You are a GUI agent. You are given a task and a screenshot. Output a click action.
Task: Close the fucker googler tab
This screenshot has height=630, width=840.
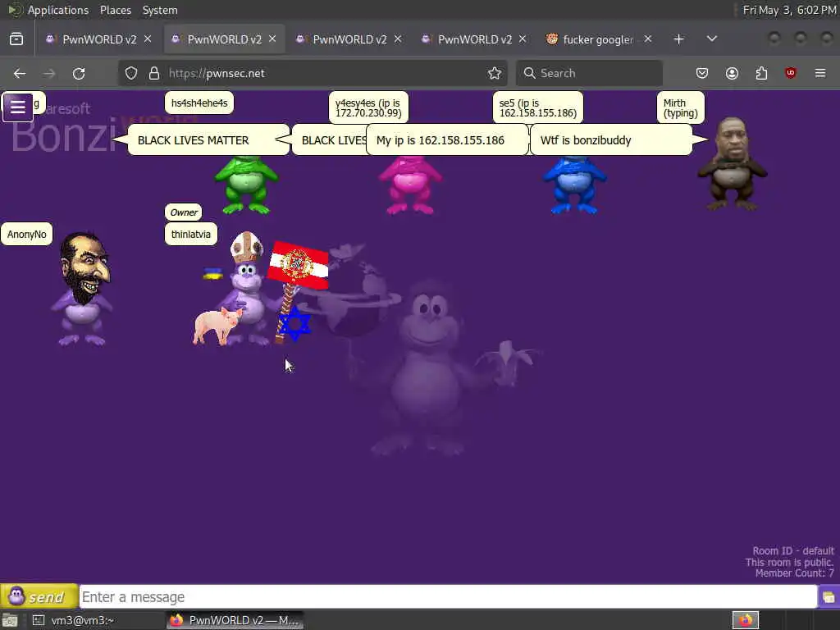tap(648, 39)
